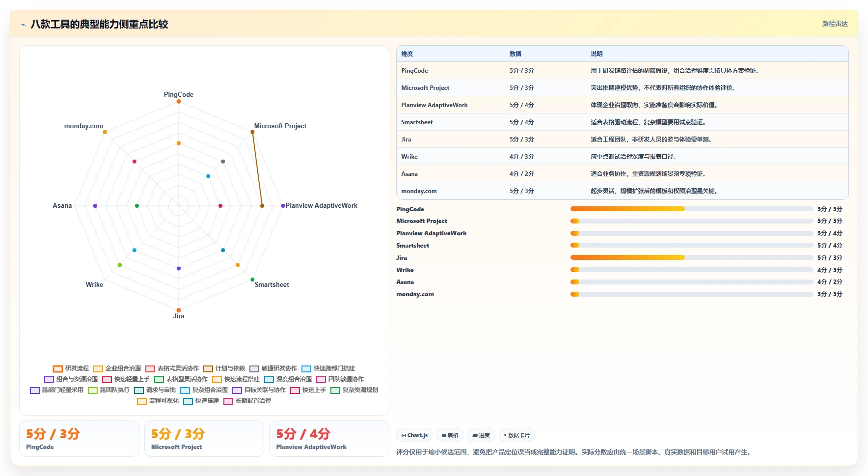The image size is (868, 476).
Task: Click the Asana radar axis label
Action: point(62,205)
